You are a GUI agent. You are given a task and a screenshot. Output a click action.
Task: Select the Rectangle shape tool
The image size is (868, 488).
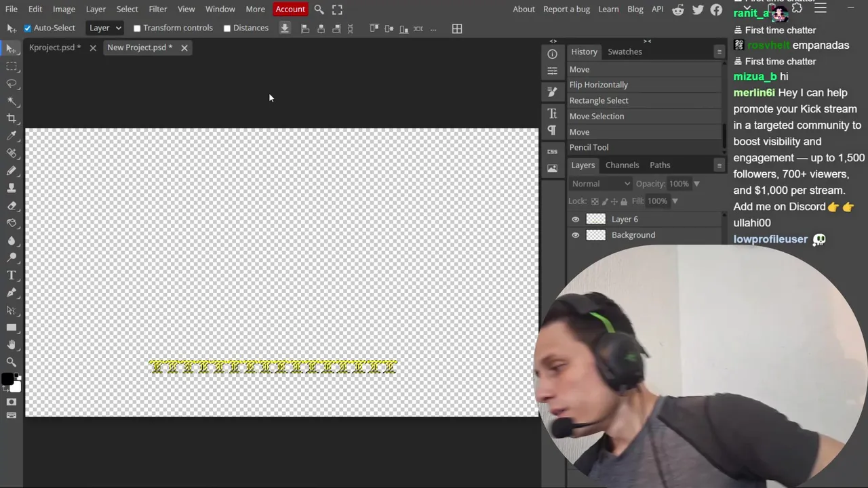12,327
